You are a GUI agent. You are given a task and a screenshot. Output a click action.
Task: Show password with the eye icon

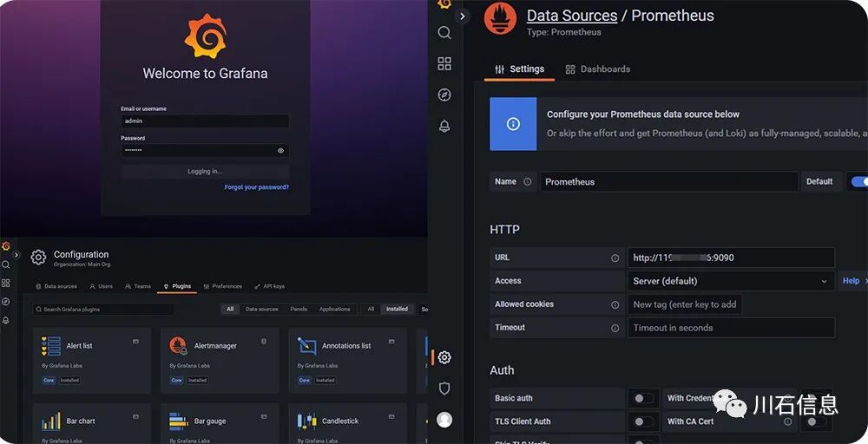[x=280, y=150]
